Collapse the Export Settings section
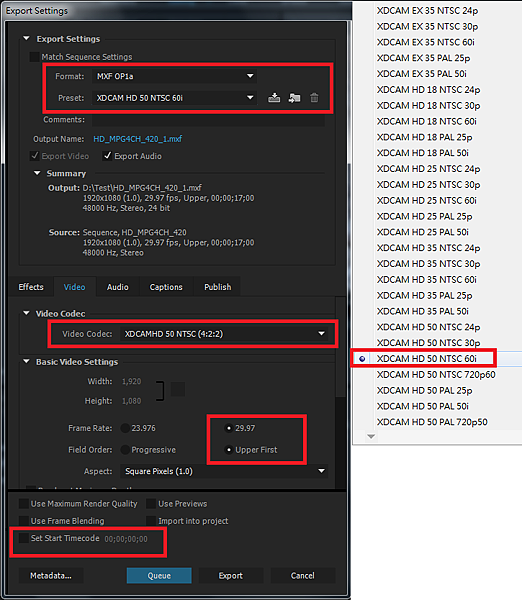This screenshot has width=522, height=600. pos(26,39)
